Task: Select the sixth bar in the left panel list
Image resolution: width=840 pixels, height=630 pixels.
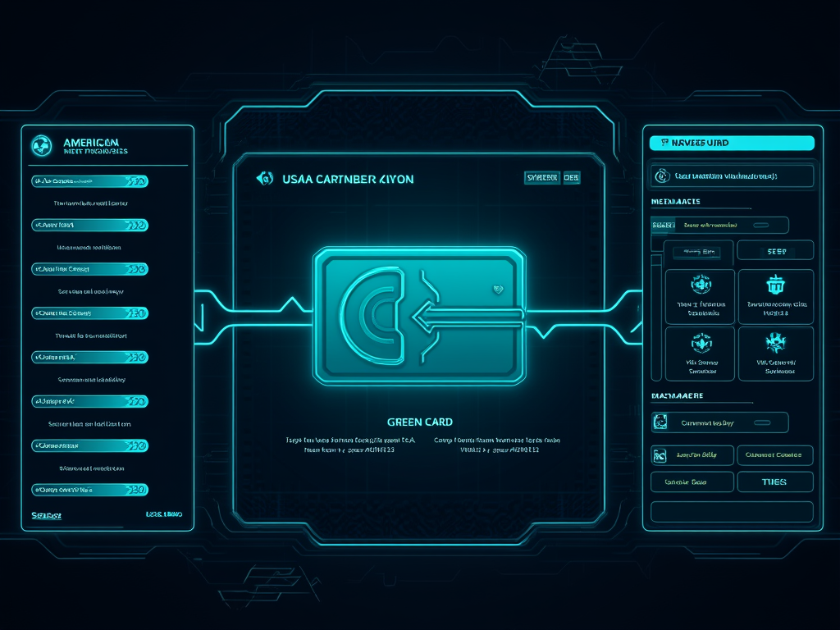Action: (89, 401)
